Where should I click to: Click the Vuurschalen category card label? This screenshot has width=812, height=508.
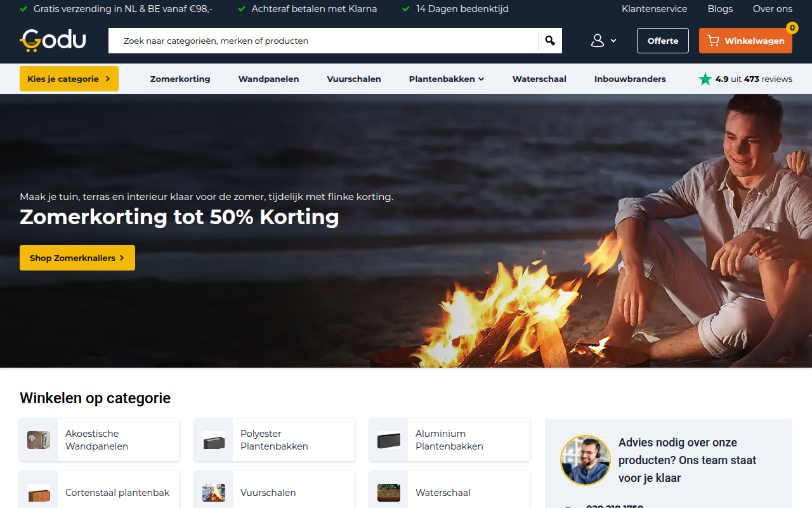click(x=268, y=493)
